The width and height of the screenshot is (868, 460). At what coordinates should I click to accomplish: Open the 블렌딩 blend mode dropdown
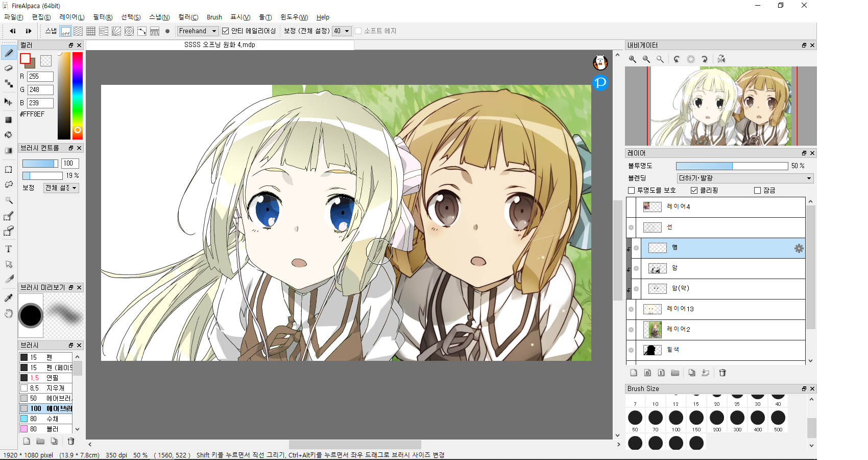coord(744,178)
